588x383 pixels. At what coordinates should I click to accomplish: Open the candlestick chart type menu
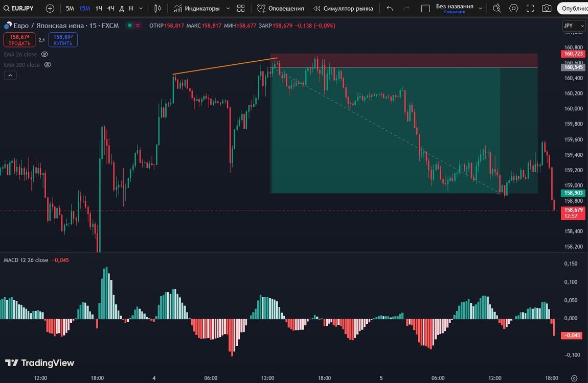(157, 8)
